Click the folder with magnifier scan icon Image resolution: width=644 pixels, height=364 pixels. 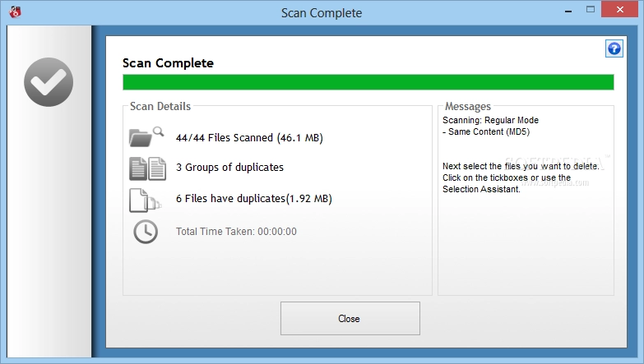pyautogui.click(x=146, y=136)
